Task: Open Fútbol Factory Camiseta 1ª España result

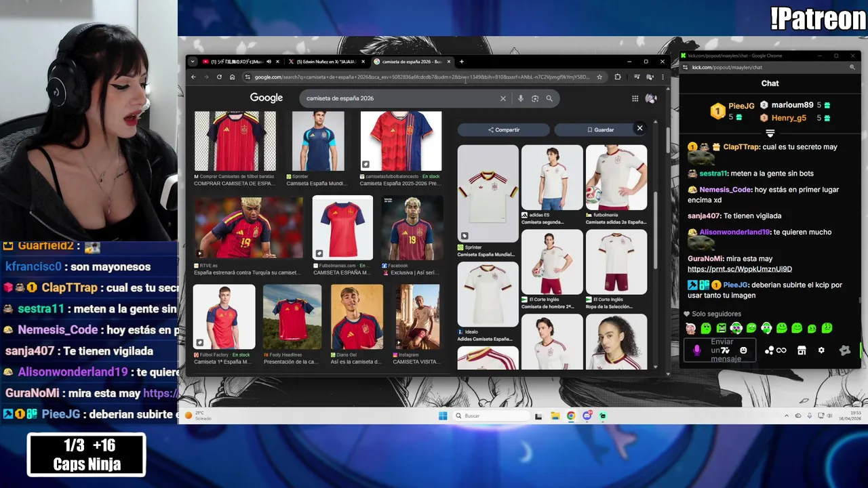Action: click(x=224, y=317)
